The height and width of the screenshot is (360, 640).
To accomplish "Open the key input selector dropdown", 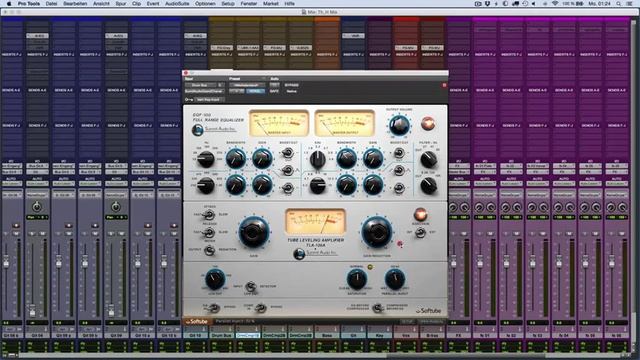I will pos(209,100).
